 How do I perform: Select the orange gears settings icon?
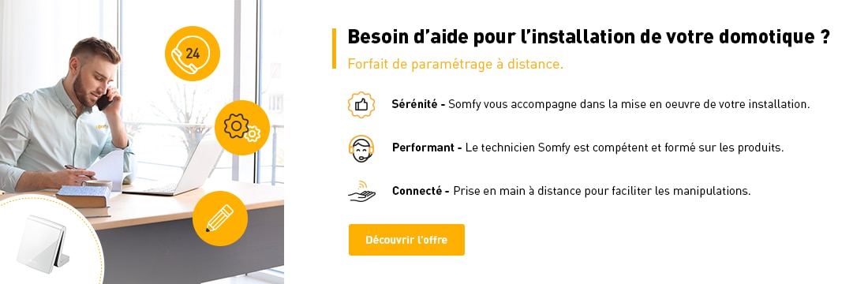(x=242, y=128)
